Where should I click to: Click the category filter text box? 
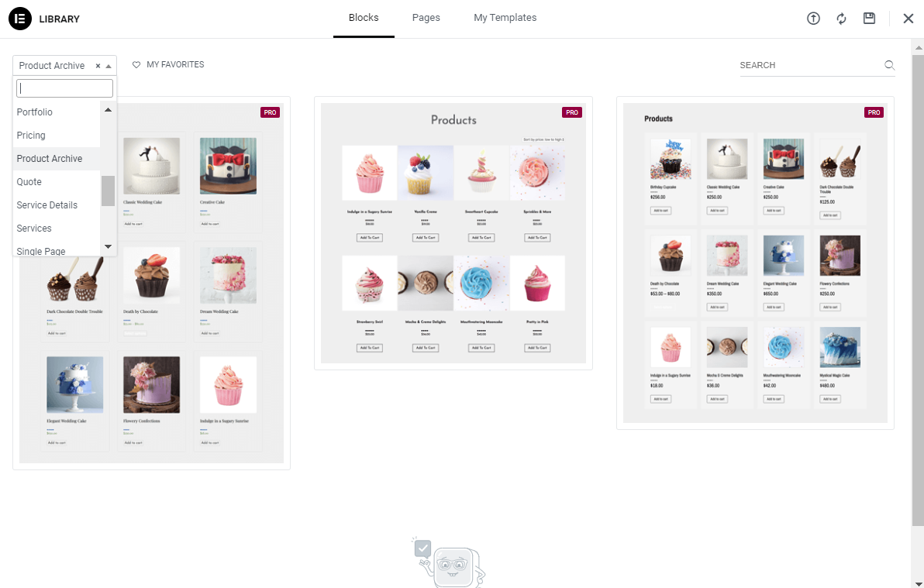(65, 88)
